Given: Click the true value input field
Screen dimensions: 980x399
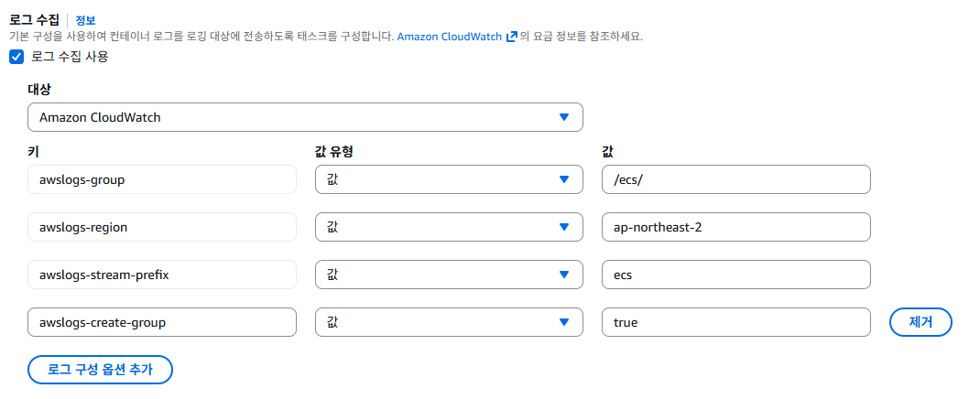Looking at the screenshot, I should click(735, 322).
